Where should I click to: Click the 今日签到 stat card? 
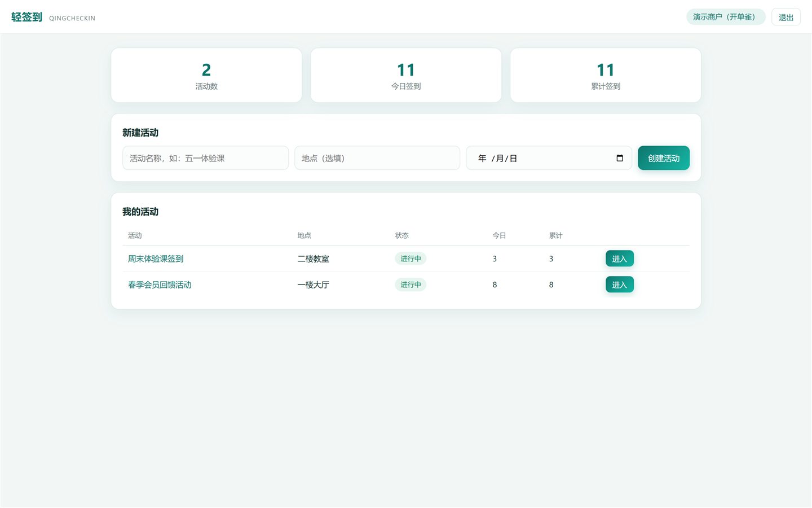(406, 75)
